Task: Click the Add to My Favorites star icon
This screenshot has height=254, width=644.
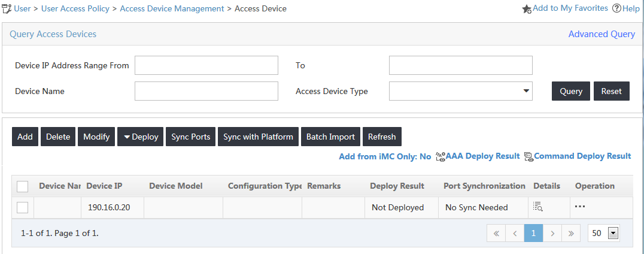Action: tap(527, 9)
